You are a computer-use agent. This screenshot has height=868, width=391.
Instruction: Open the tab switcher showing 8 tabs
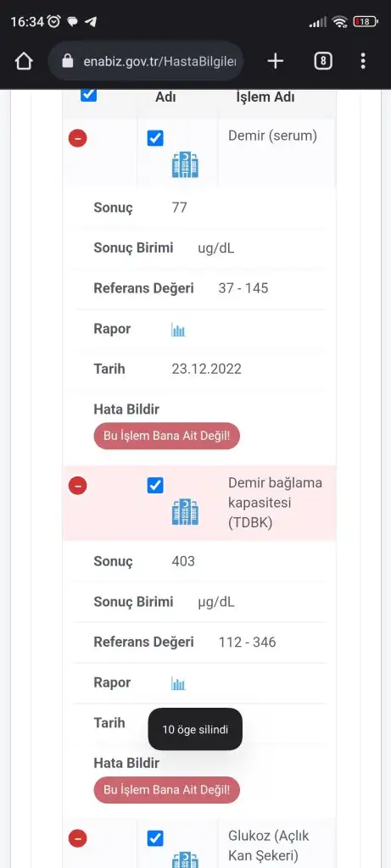323,61
